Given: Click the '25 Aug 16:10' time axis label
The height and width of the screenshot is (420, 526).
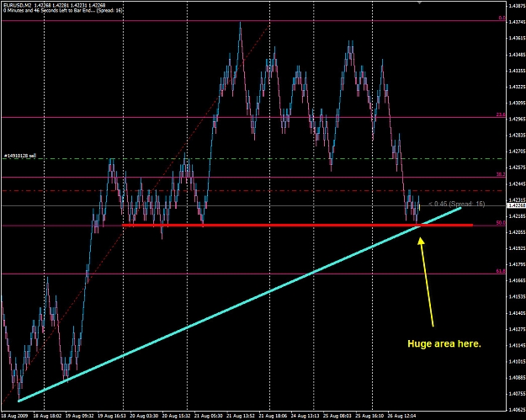Looking at the screenshot, I should 369,416.
